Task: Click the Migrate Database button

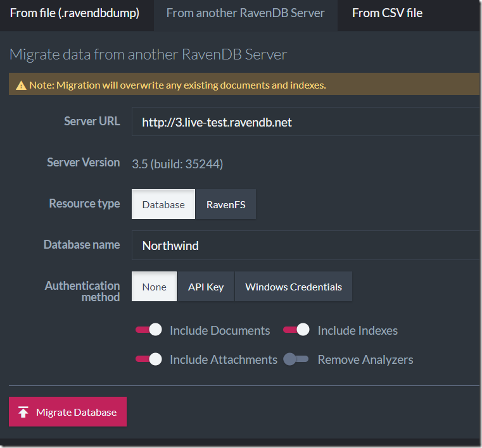Action: (68, 412)
